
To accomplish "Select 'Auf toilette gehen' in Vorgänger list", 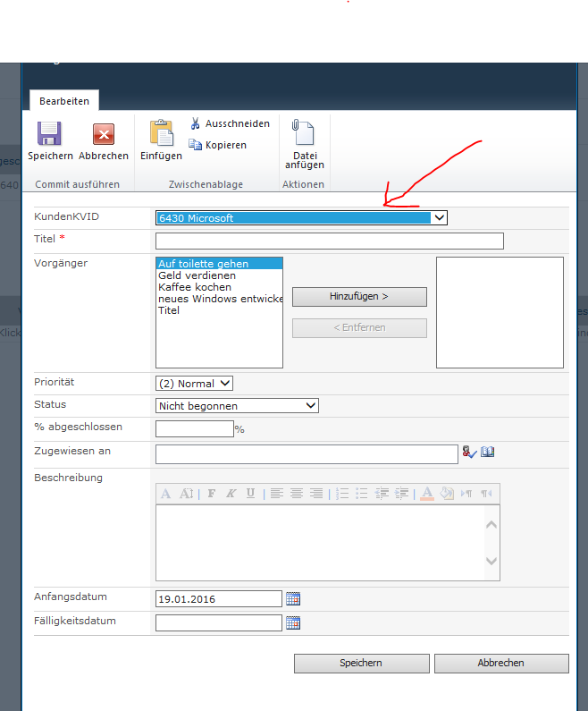I will pos(219,264).
